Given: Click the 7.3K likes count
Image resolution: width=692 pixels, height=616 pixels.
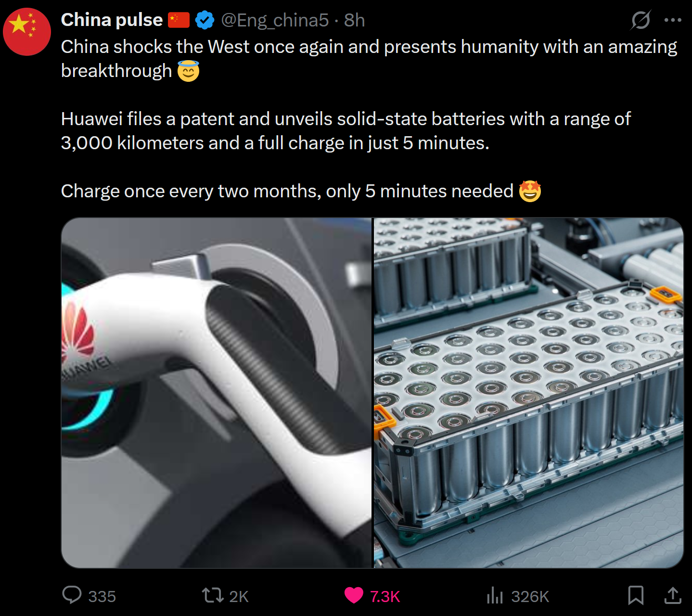Looking at the screenshot, I should pyautogui.click(x=385, y=596).
